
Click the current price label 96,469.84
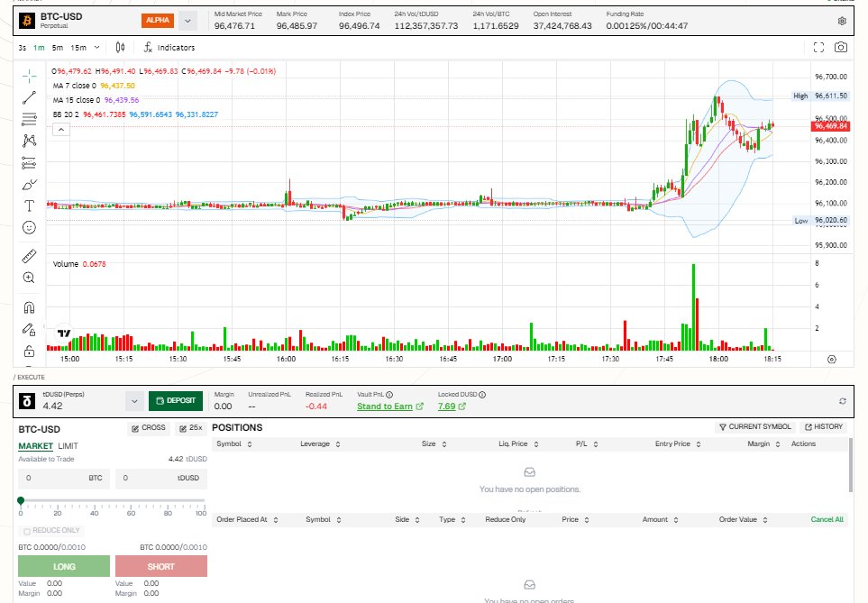click(830, 126)
